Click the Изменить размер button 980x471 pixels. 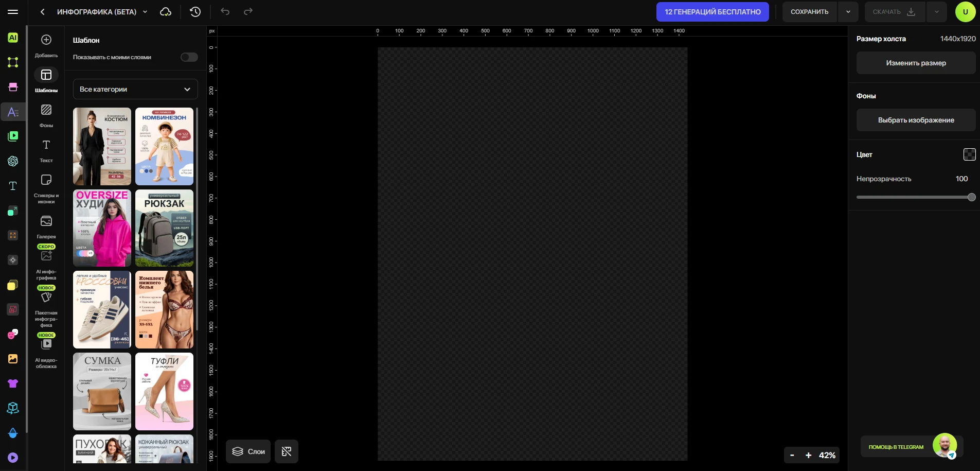coord(916,63)
